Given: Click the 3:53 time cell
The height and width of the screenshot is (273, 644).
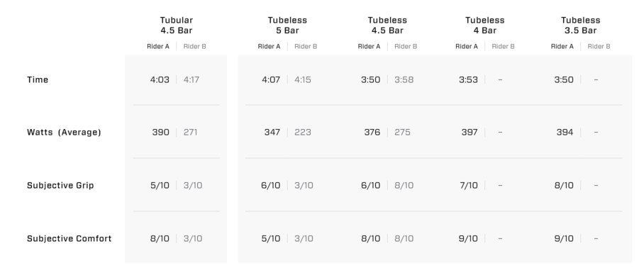Looking at the screenshot, I should pyautogui.click(x=468, y=79).
